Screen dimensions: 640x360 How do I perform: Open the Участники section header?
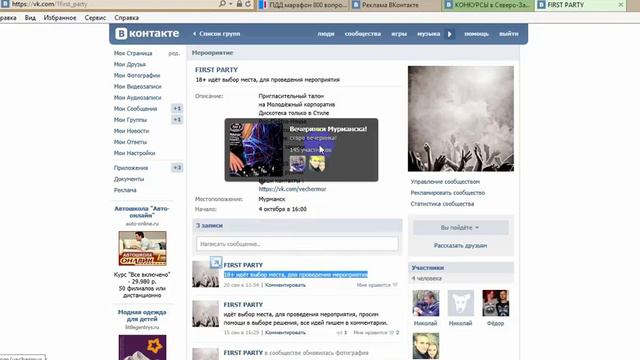(461, 268)
